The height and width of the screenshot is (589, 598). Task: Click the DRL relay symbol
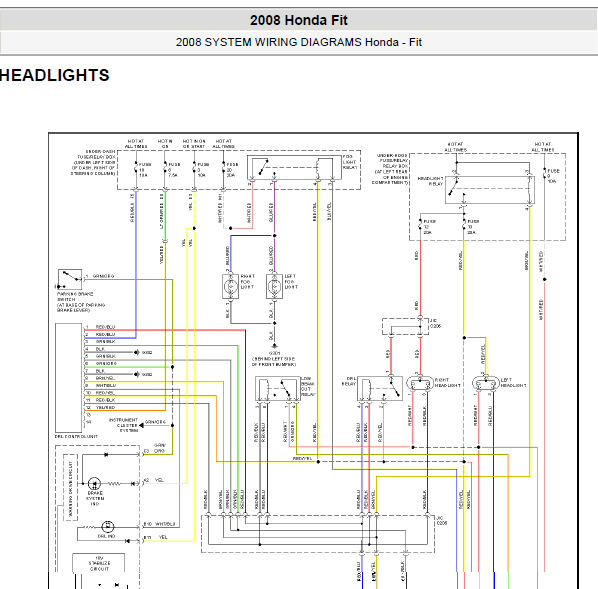(380, 388)
